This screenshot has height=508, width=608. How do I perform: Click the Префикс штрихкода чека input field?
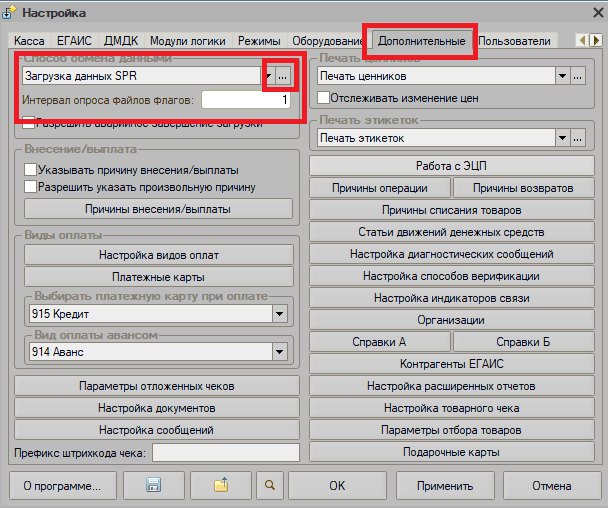tap(226, 453)
